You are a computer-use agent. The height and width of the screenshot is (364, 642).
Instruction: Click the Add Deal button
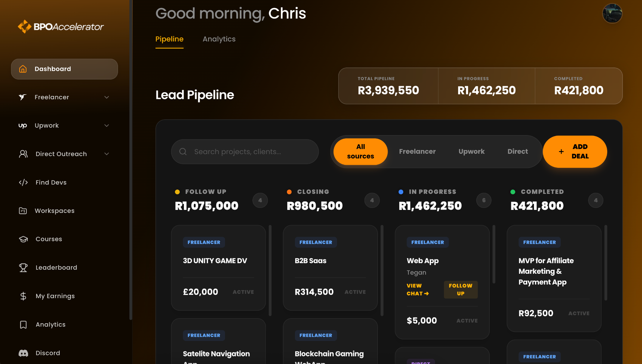coord(575,151)
